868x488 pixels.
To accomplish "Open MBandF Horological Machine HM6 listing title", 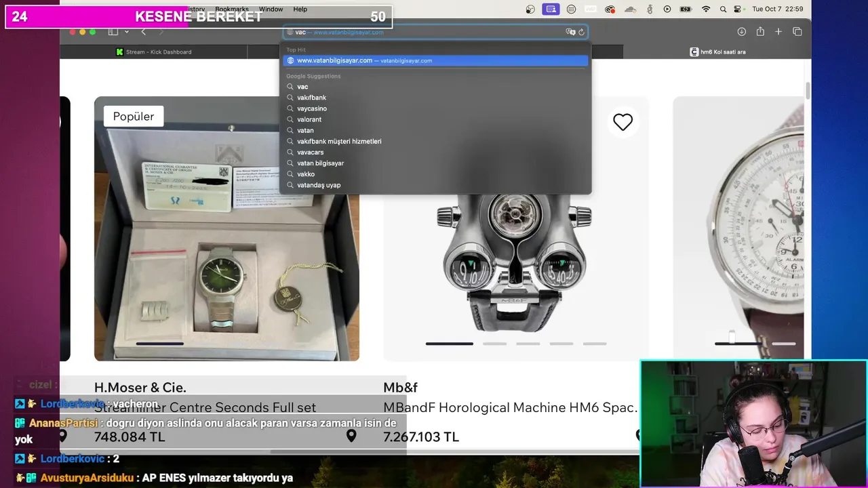I will pyautogui.click(x=511, y=408).
